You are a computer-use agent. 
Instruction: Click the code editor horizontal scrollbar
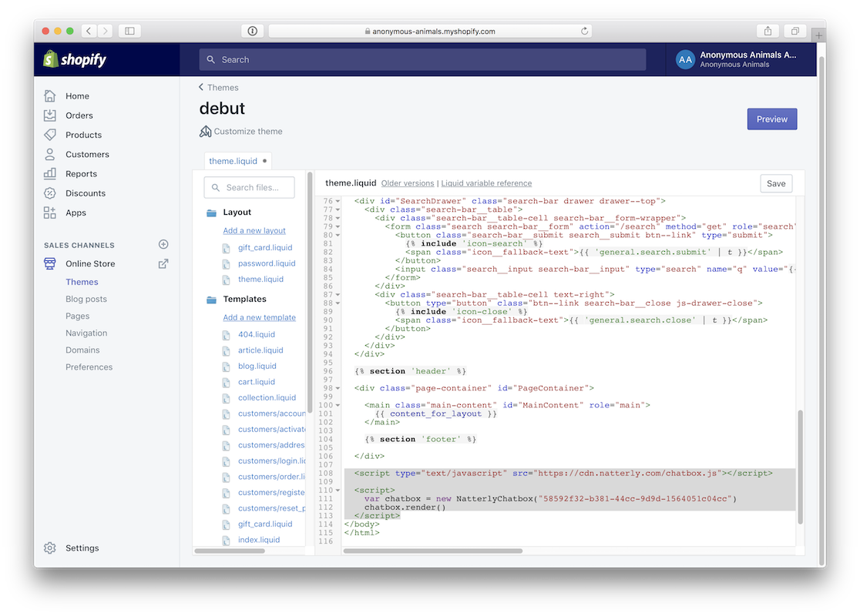433,551
